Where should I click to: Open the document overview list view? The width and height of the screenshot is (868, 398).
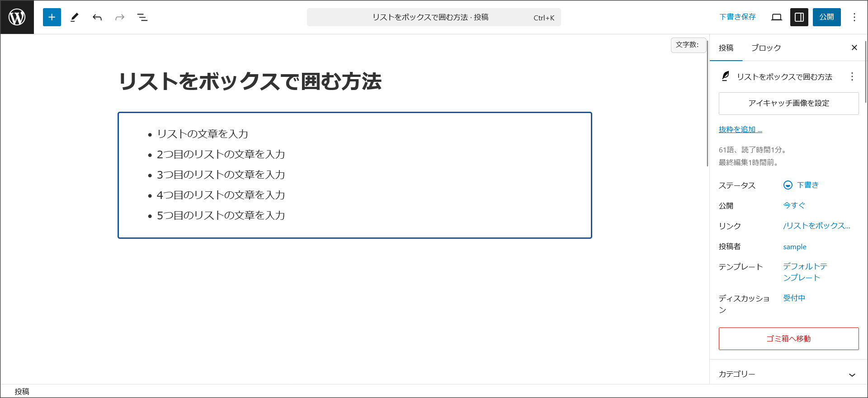coord(142,17)
